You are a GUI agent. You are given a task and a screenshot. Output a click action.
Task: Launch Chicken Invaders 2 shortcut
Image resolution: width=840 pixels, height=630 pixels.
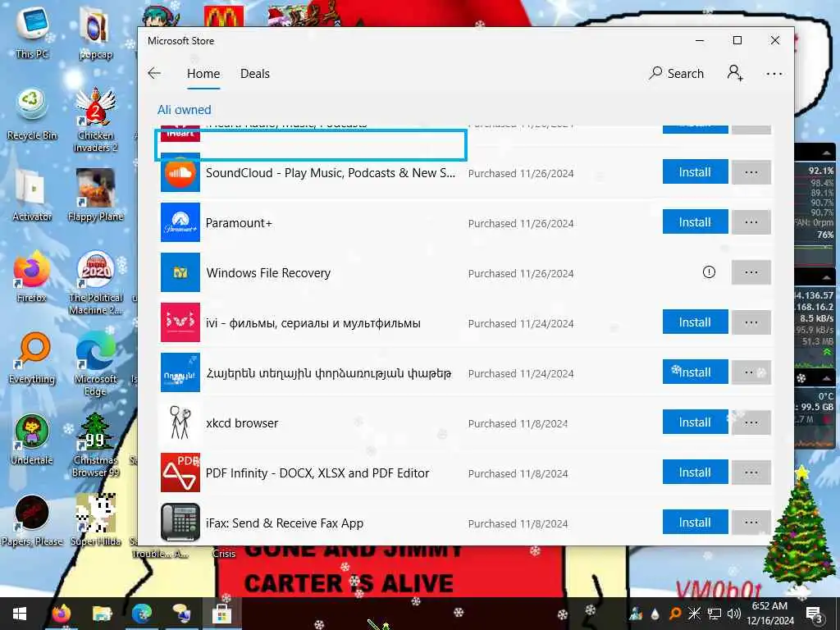point(95,120)
